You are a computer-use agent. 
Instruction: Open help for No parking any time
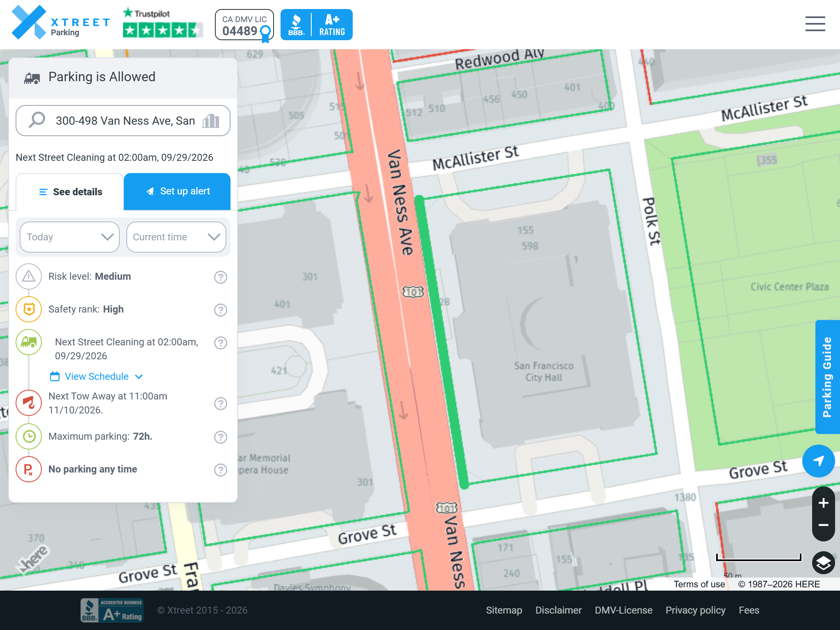[x=221, y=470]
